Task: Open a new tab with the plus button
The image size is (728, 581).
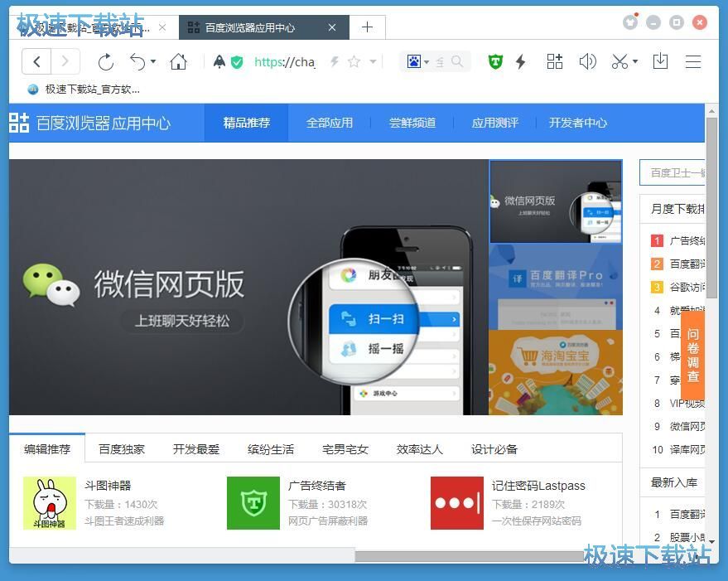Action: pos(367,27)
